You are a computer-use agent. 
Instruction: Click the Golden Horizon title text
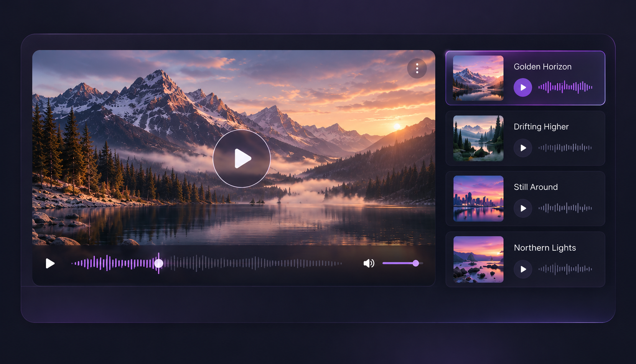[x=542, y=67]
